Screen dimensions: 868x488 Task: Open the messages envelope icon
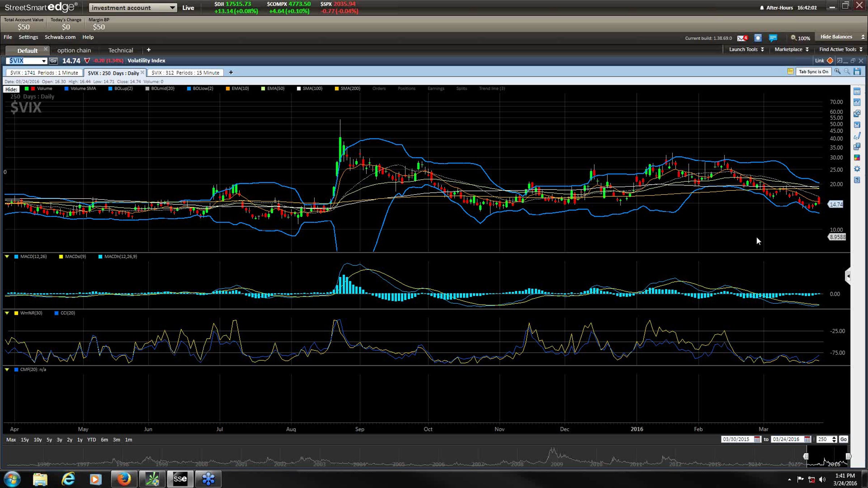point(741,38)
